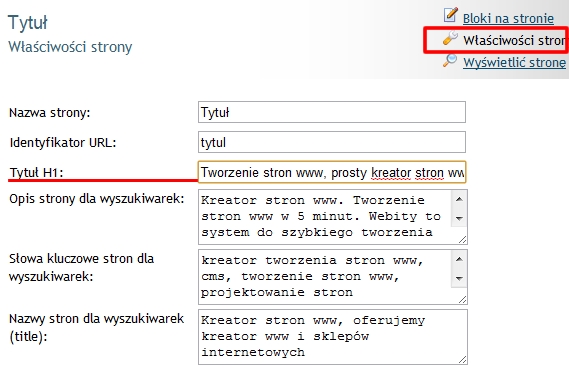This screenshot has width=569, height=372.
Task: Click in the Tytuł H1 text field
Action: click(x=332, y=172)
